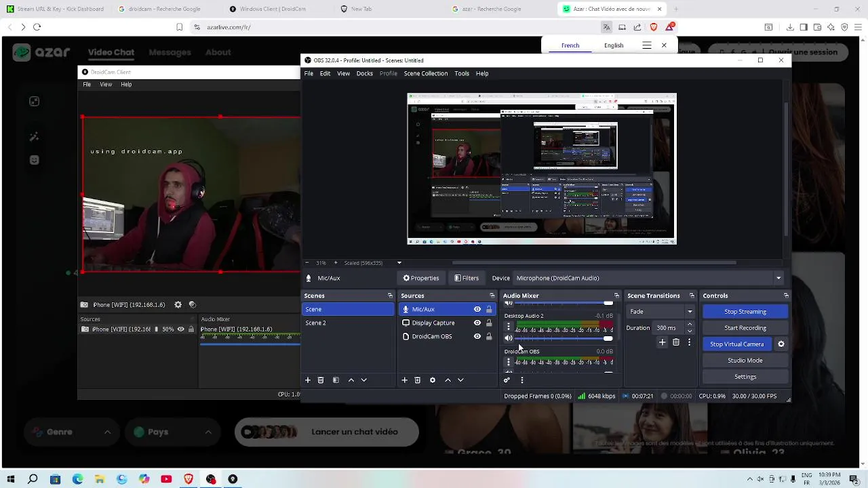Add a source with plus icon in Sources panel
Screen dimensions: 868x488
pyautogui.click(x=405, y=380)
